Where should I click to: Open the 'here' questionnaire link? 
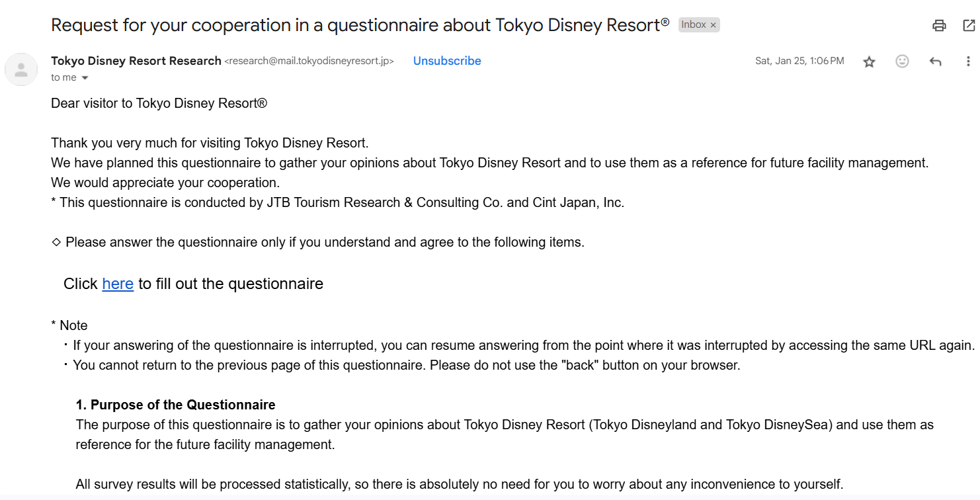click(118, 284)
